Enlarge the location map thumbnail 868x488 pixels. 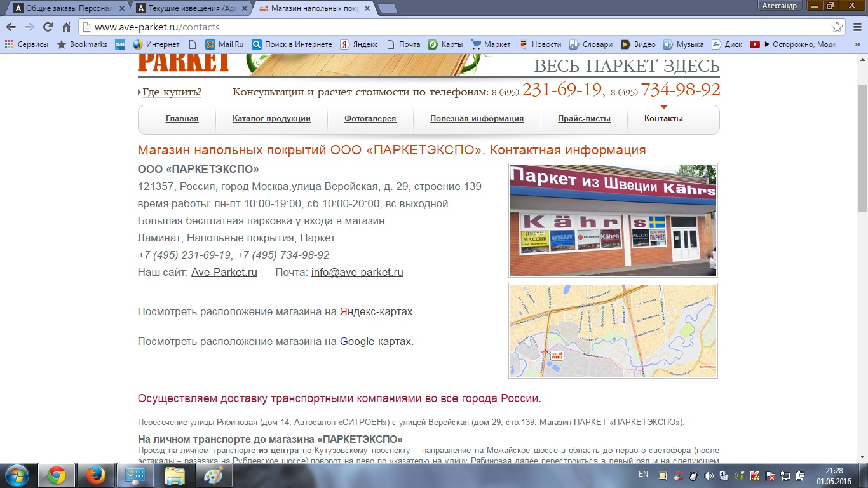click(x=613, y=330)
